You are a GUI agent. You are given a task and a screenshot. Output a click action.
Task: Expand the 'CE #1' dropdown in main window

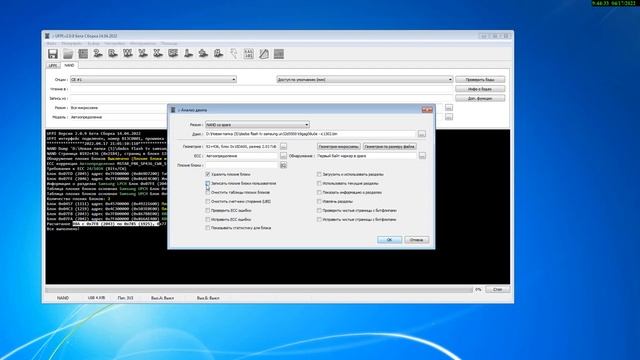coord(153,80)
